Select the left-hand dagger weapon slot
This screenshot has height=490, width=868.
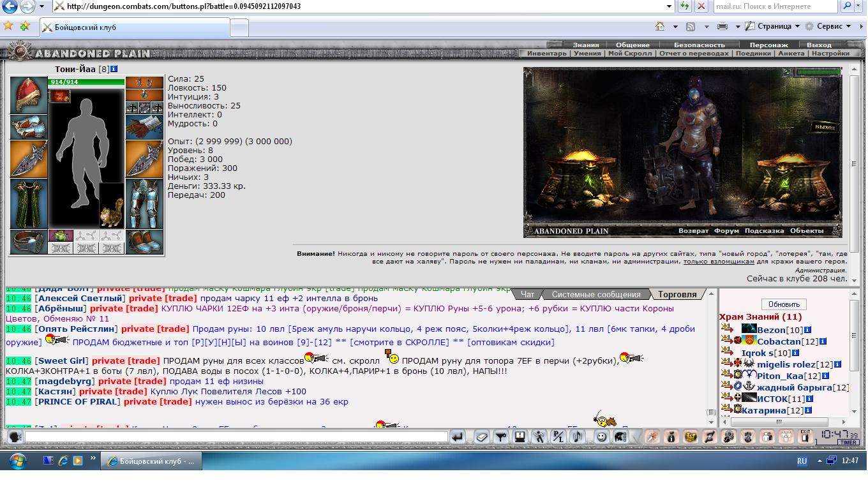(28, 159)
